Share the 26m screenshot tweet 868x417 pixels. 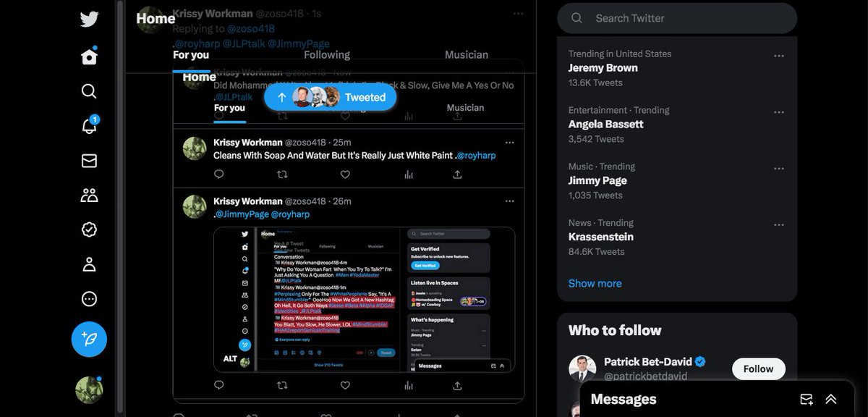coord(457,385)
